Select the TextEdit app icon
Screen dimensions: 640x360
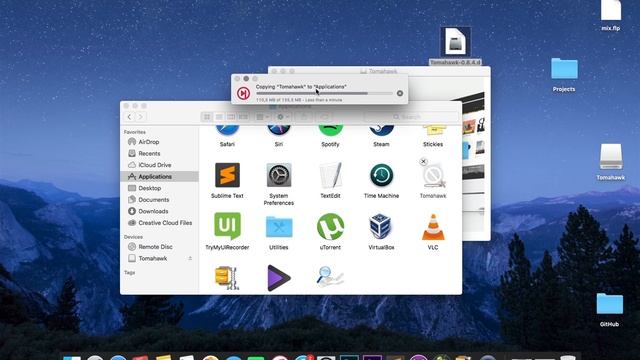[330, 176]
